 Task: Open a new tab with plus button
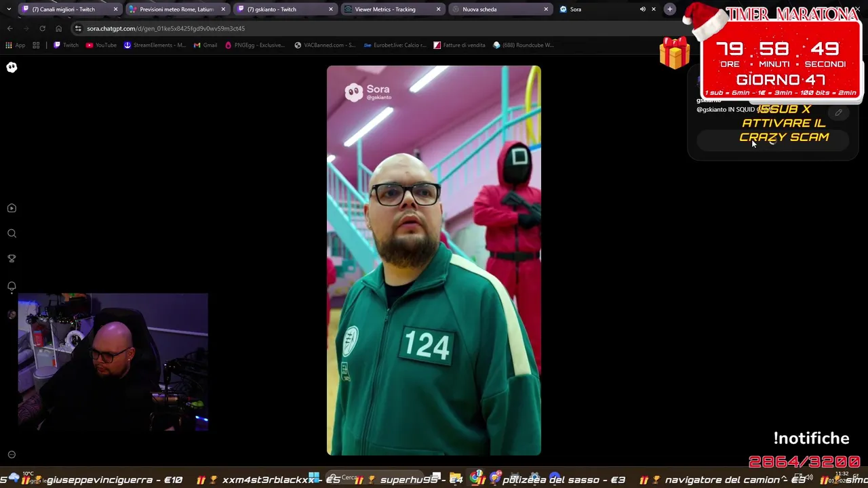[x=669, y=9]
